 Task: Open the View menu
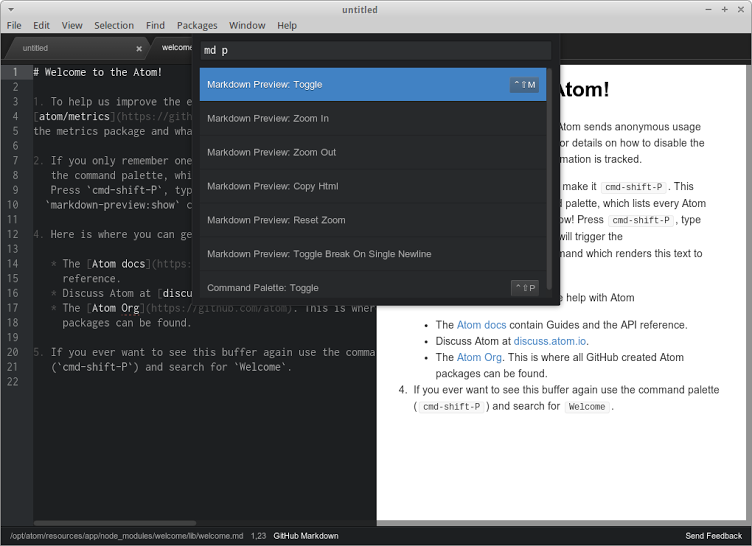[72, 25]
